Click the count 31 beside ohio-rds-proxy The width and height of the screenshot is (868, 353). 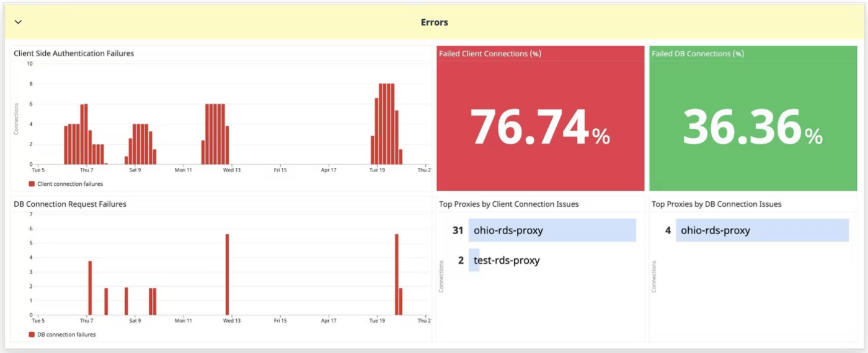tap(458, 230)
